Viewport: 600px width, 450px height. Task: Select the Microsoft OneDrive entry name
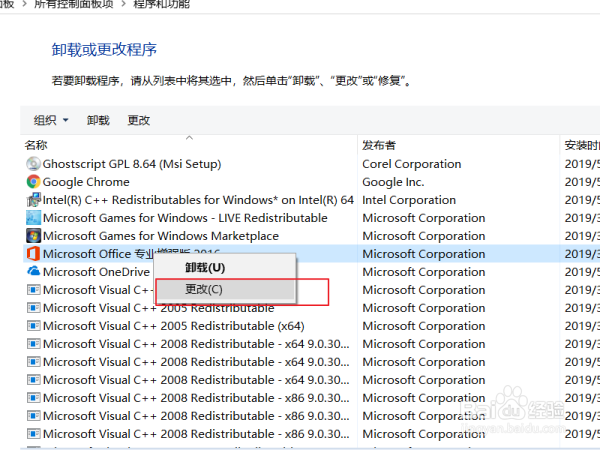(96, 272)
